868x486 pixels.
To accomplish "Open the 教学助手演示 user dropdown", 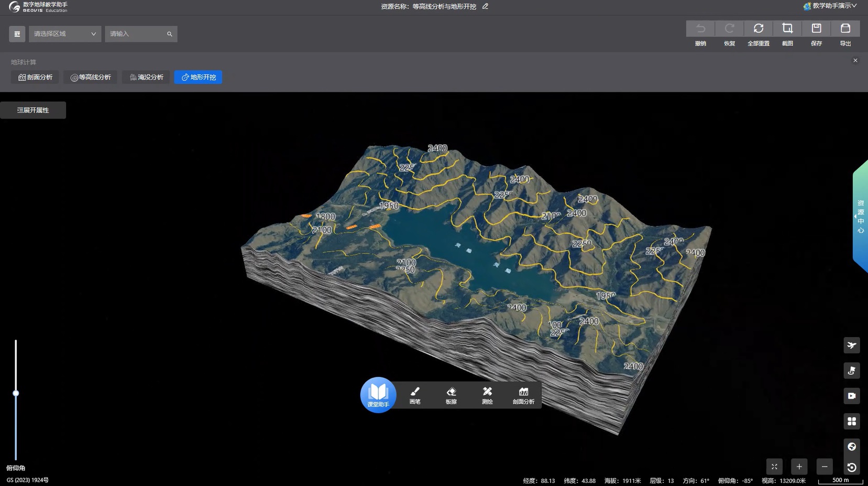I will pos(830,6).
